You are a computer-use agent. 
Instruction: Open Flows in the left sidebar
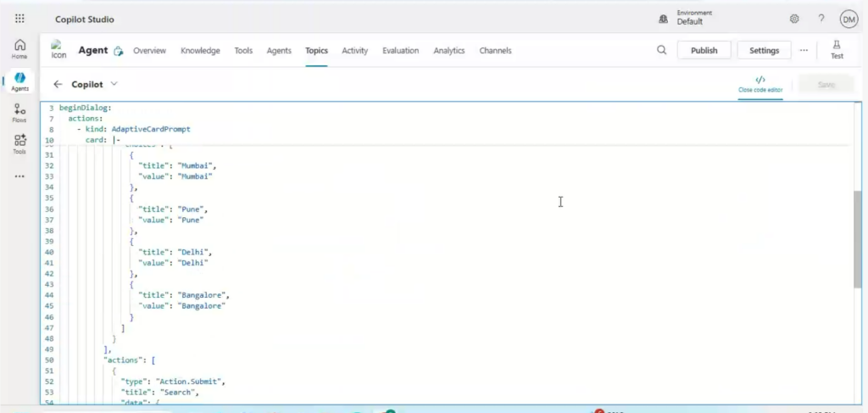point(19,113)
